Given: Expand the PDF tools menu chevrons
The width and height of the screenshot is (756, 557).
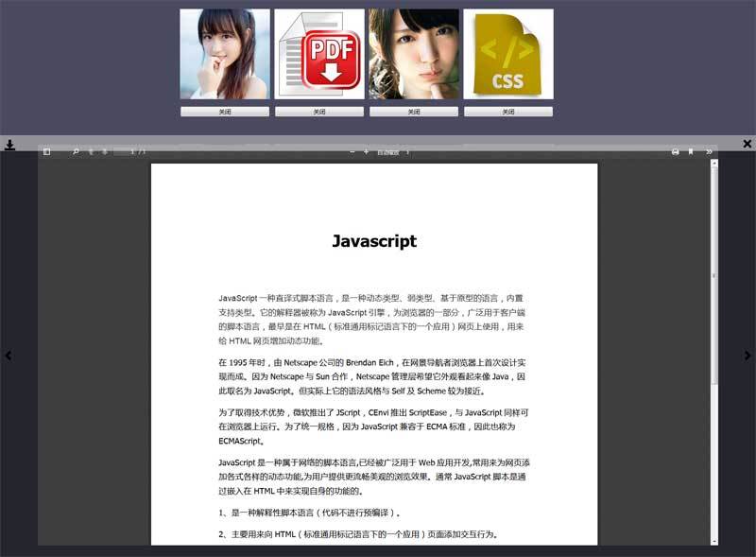Looking at the screenshot, I should (710, 151).
